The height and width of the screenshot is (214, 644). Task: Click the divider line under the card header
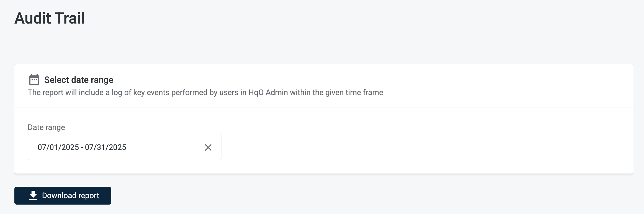(324, 108)
